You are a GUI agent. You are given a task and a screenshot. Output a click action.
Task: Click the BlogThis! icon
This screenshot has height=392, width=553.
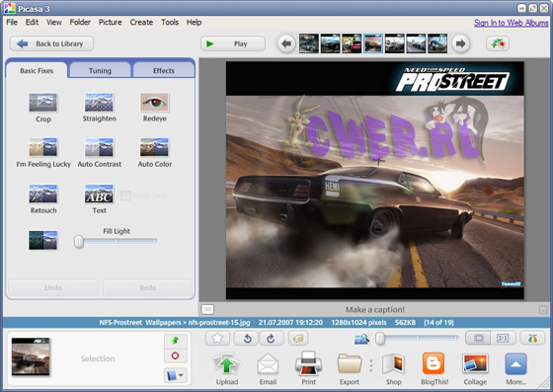click(x=434, y=364)
